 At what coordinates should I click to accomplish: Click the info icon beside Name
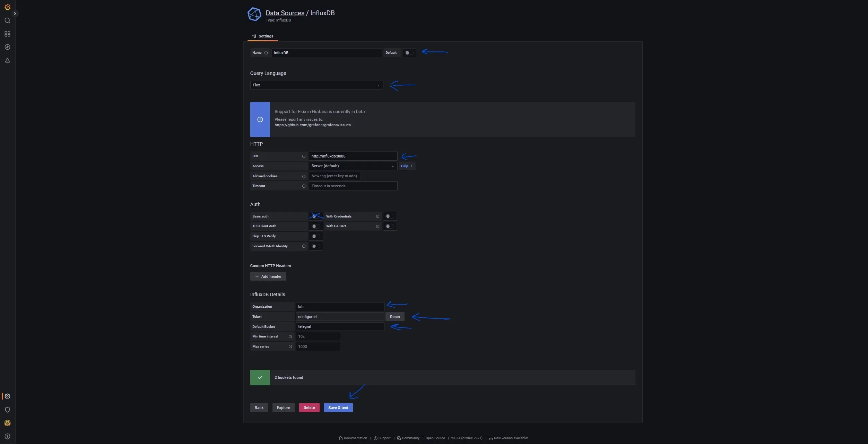coord(266,53)
